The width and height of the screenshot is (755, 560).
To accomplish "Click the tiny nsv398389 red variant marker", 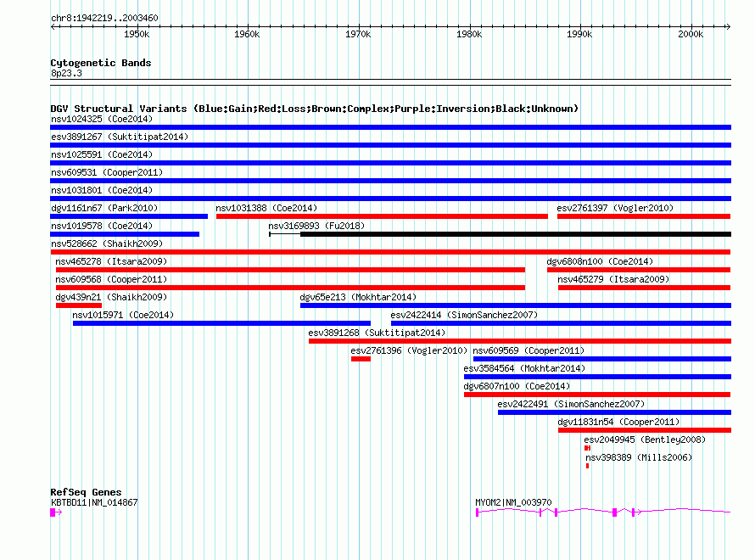I will (x=587, y=466).
